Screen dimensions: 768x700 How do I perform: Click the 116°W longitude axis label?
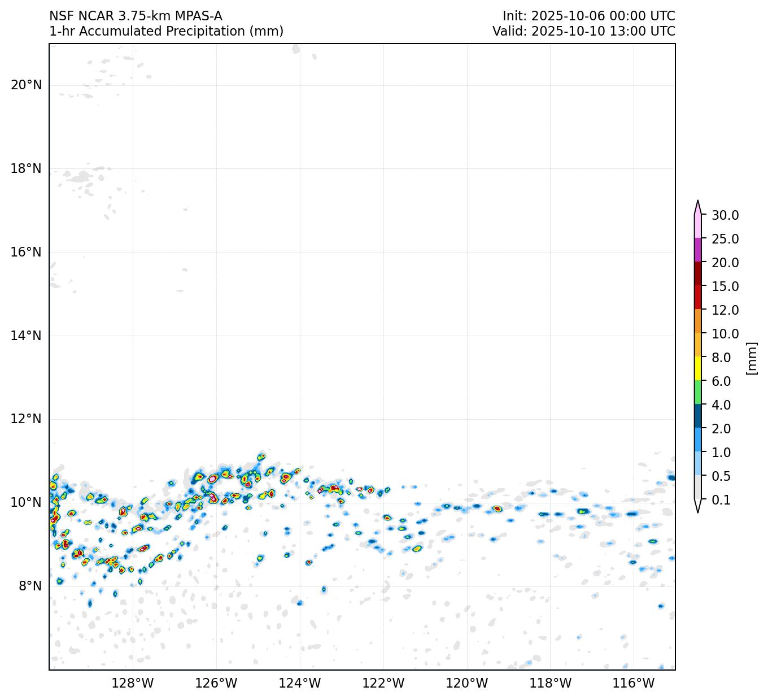(x=634, y=684)
